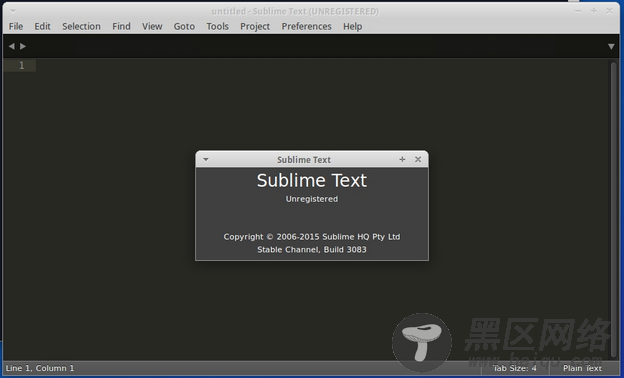
Task: Open the Edit menu
Action: 42,26
